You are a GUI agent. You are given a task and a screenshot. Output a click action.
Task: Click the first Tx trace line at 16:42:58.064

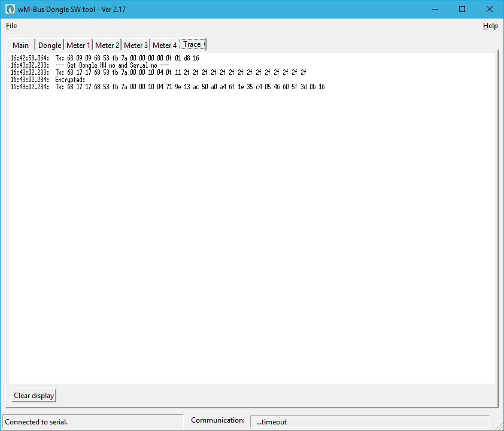click(x=105, y=58)
